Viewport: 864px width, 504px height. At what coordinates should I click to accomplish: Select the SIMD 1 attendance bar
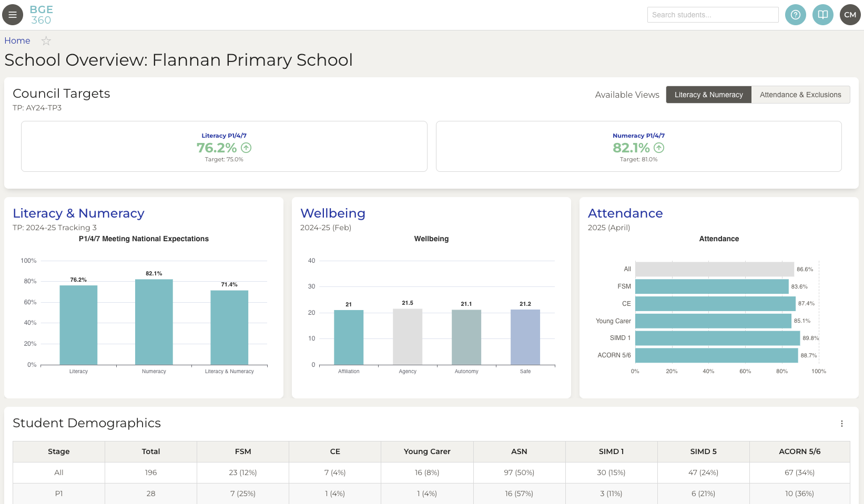coord(718,338)
